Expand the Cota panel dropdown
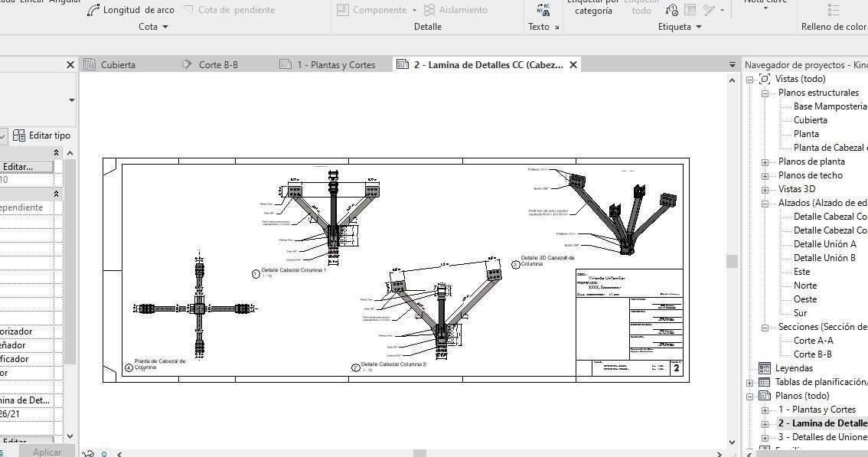 [165, 27]
